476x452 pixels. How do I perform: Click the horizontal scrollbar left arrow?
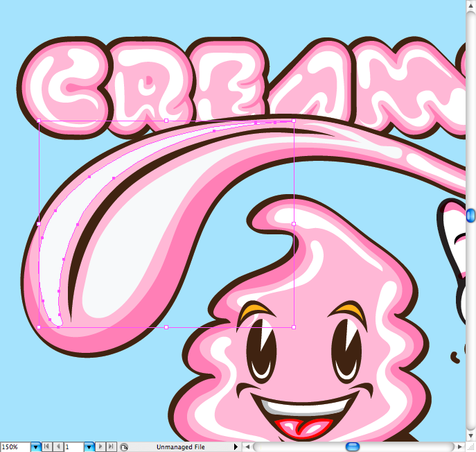[x=247, y=447]
